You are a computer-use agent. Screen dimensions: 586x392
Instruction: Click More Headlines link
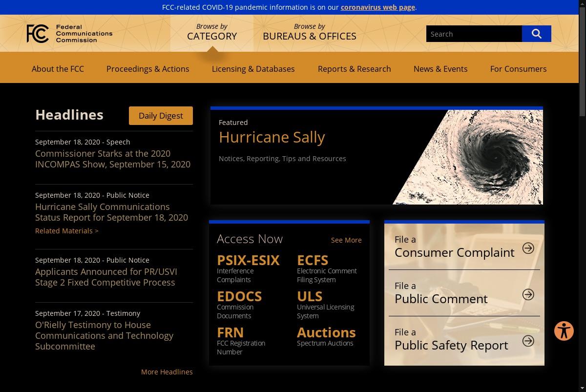point(167,372)
